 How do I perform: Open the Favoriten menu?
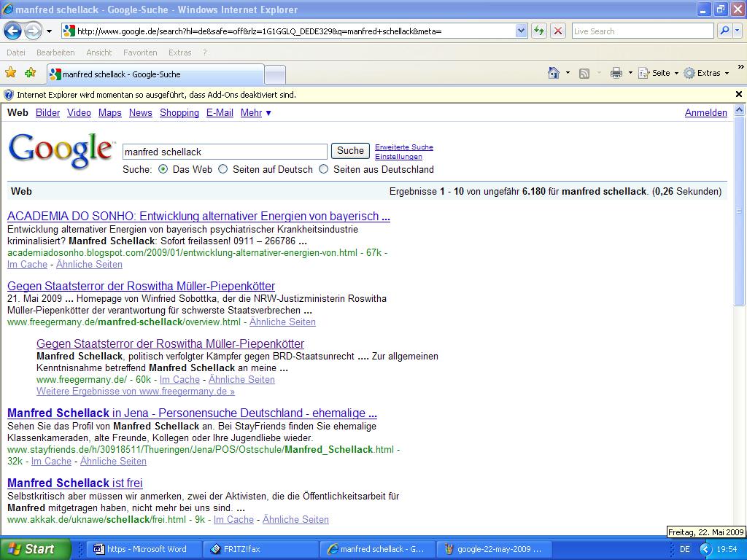(x=140, y=52)
